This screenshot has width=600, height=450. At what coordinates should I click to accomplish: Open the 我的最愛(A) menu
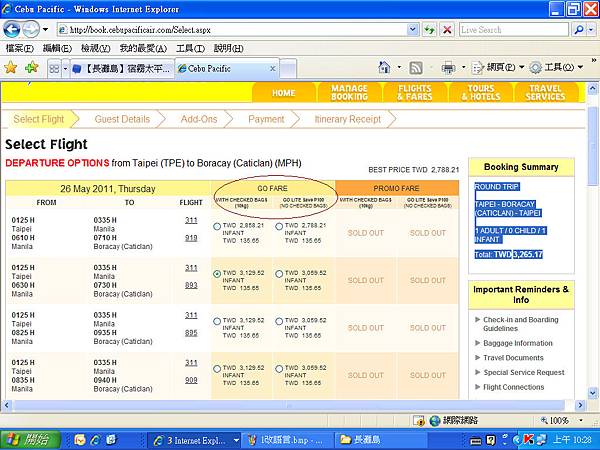(143, 48)
